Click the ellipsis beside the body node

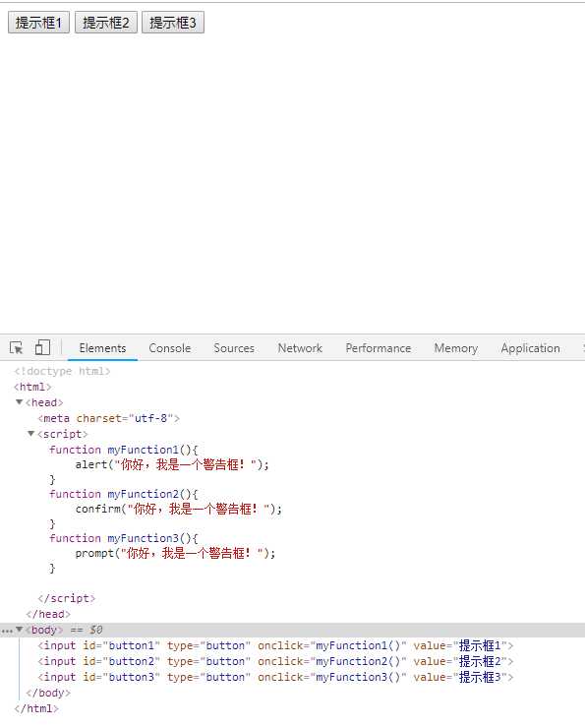coord(7,631)
